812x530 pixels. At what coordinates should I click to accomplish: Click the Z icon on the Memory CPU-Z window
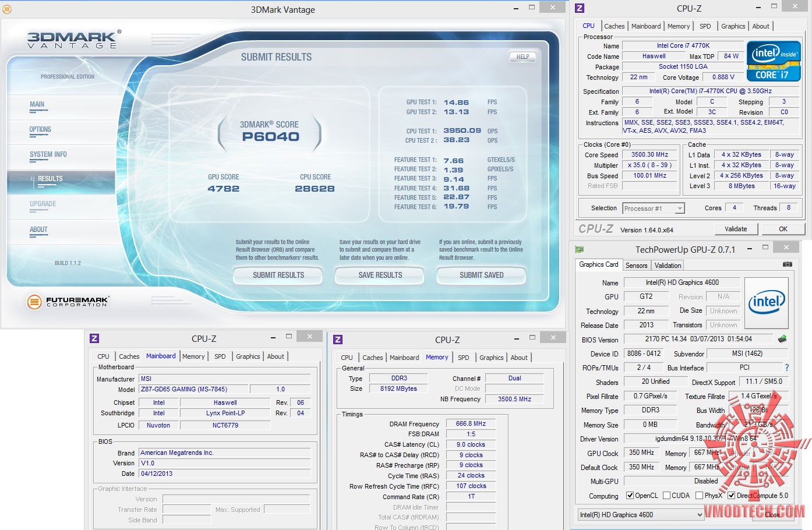(x=337, y=338)
